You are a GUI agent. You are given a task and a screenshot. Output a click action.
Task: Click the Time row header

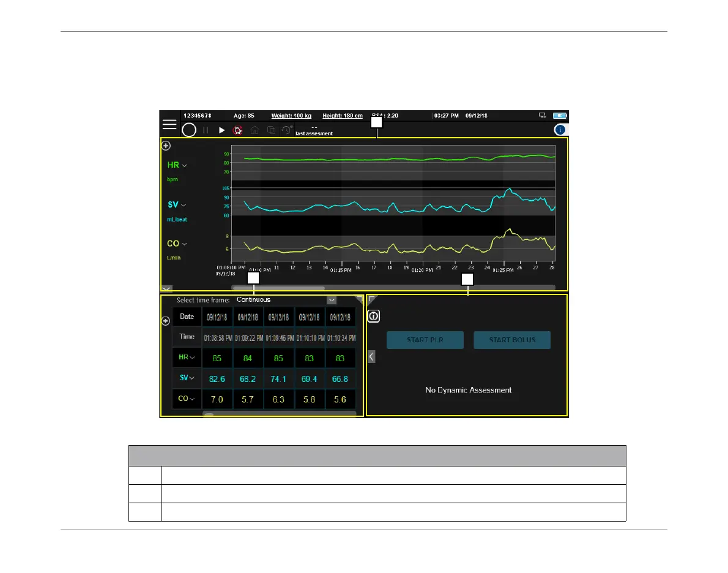pyautogui.click(x=187, y=337)
